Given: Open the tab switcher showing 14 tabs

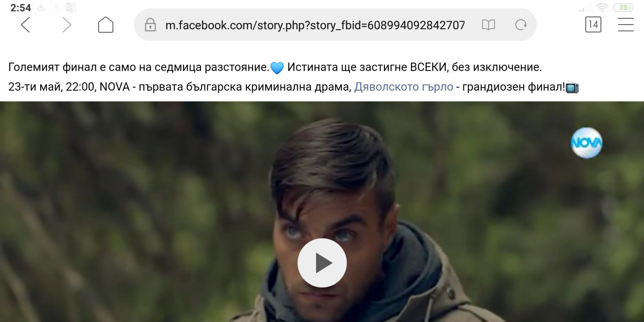Looking at the screenshot, I should [x=593, y=25].
